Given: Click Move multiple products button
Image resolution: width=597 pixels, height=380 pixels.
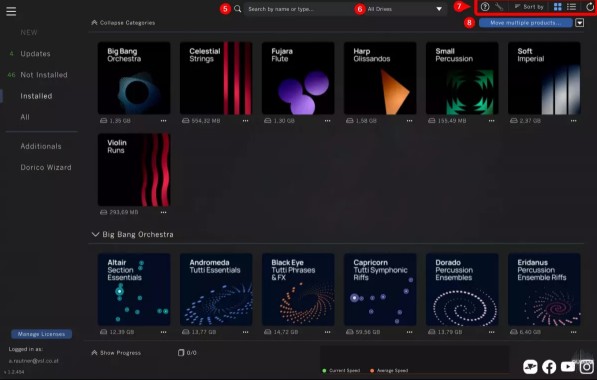Looking at the screenshot, I should (525, 23).
